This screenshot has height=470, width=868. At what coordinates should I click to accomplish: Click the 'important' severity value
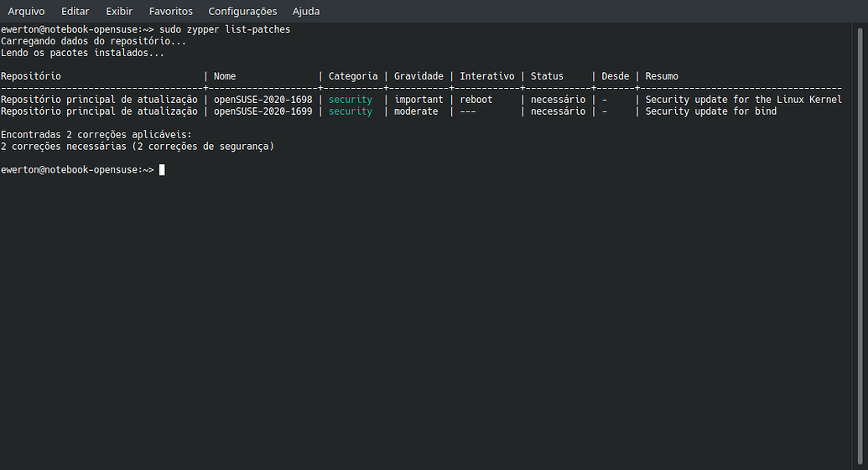point(418,100)
